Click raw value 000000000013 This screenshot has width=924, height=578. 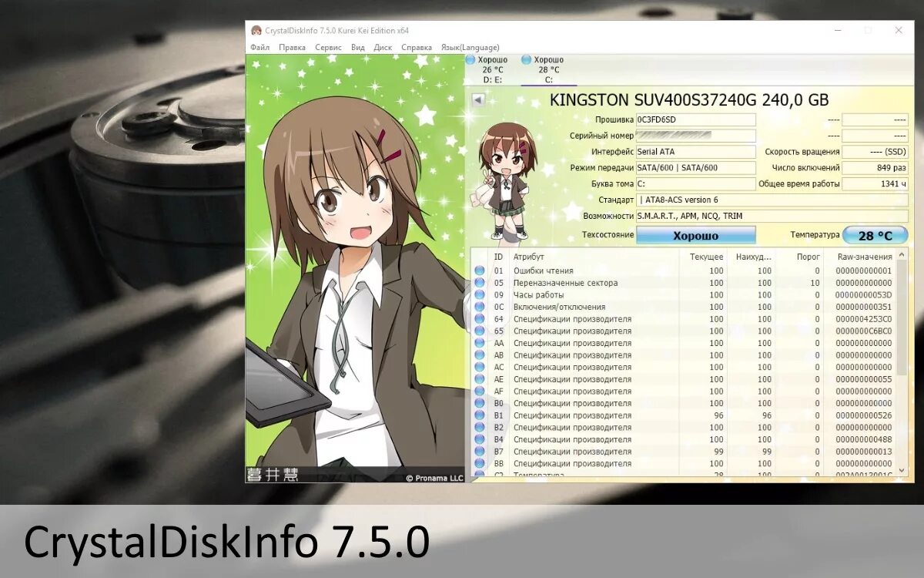[863, 452]
